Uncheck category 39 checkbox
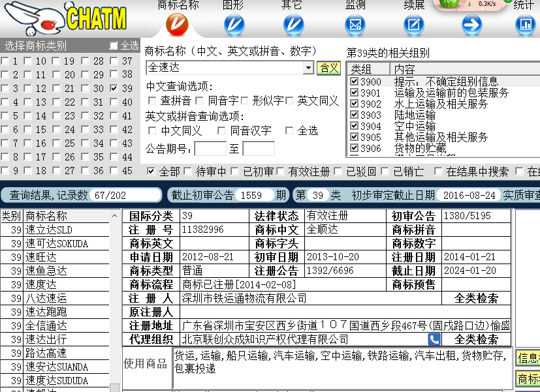The width and height of the screenshot is (540, 392). 114,88
